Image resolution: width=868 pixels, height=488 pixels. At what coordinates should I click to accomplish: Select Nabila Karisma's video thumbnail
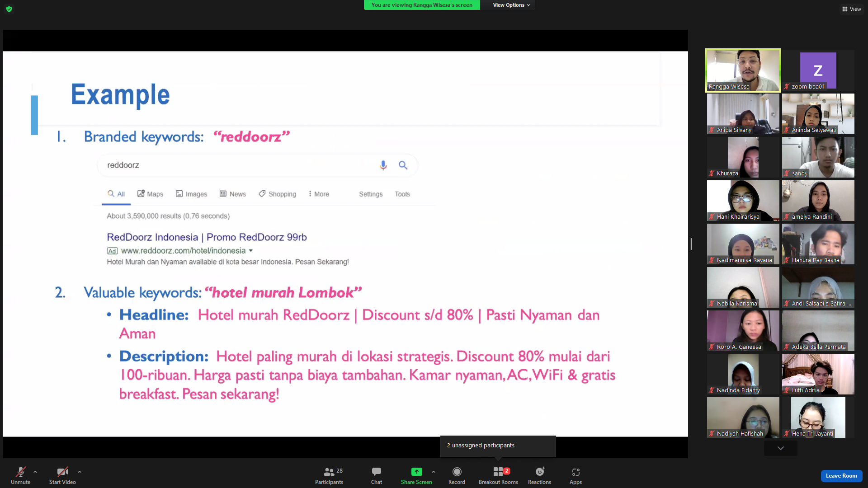(743, 287)
